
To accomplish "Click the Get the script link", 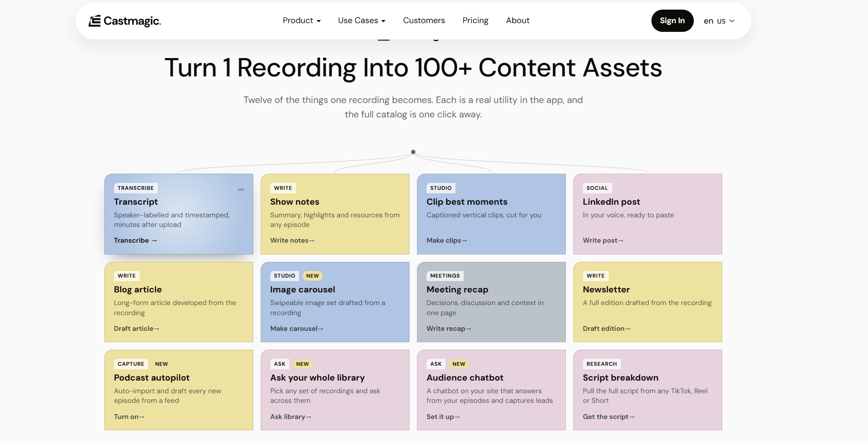I will coord(609,417).
